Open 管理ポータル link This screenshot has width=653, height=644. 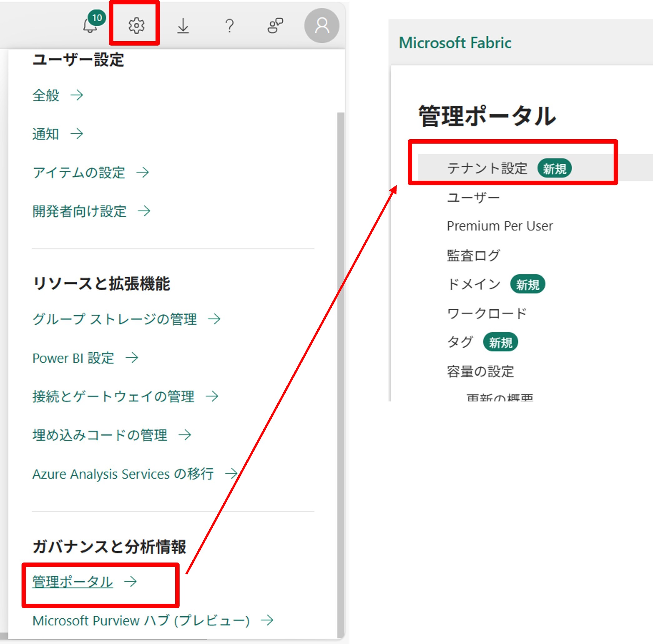pos(85,582)
